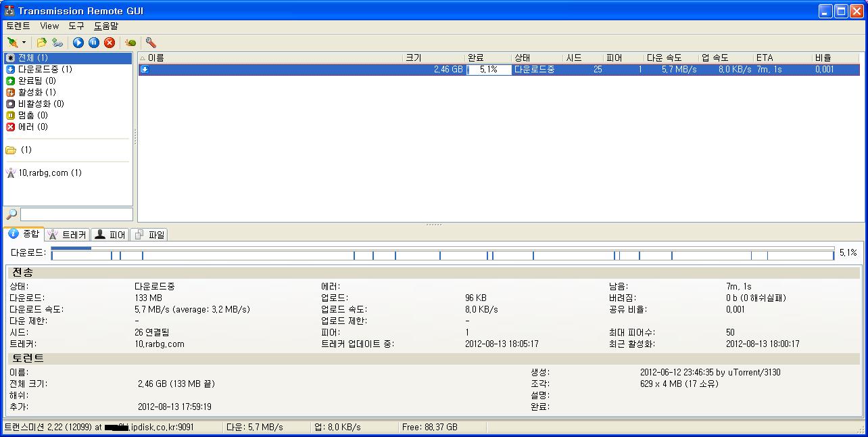The image size is (868, 437).
Task: Click the 2,46 GB (133 MB 끝) total size
Action: (176, 384)
